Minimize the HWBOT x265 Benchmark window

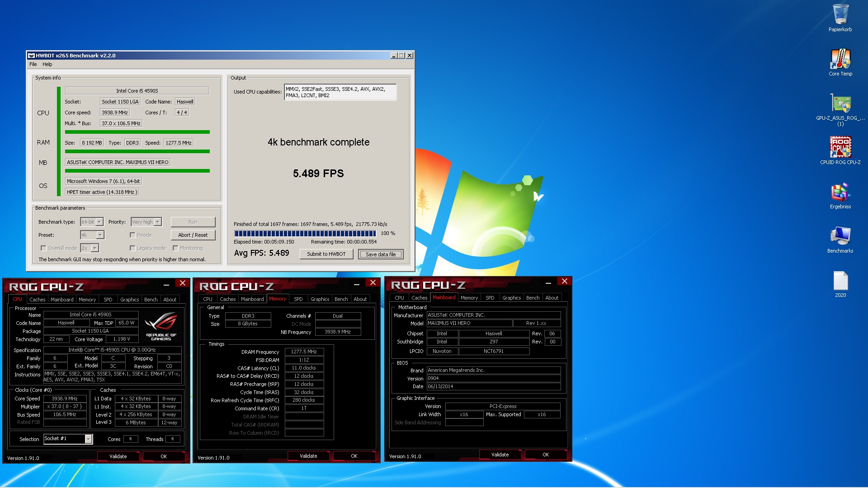click(x=394, y=56)
